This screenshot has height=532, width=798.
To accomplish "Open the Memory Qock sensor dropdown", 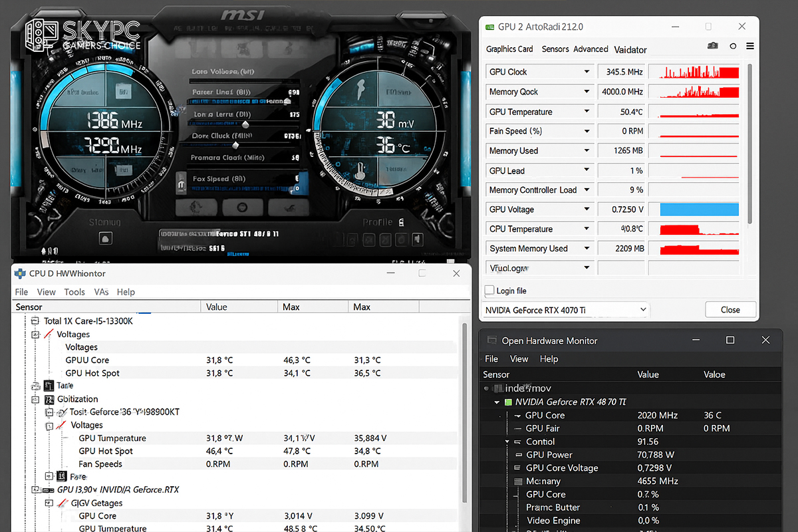I will tap(587, 92).
